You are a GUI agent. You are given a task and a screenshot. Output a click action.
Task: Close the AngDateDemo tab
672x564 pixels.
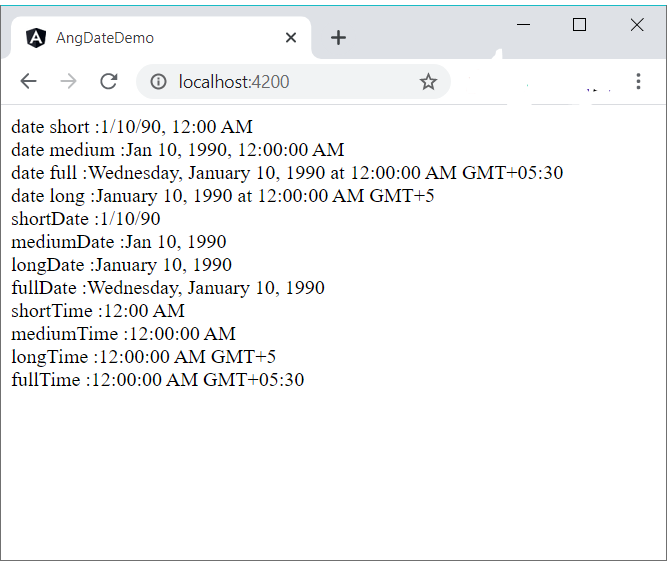(x=291, y=38)
